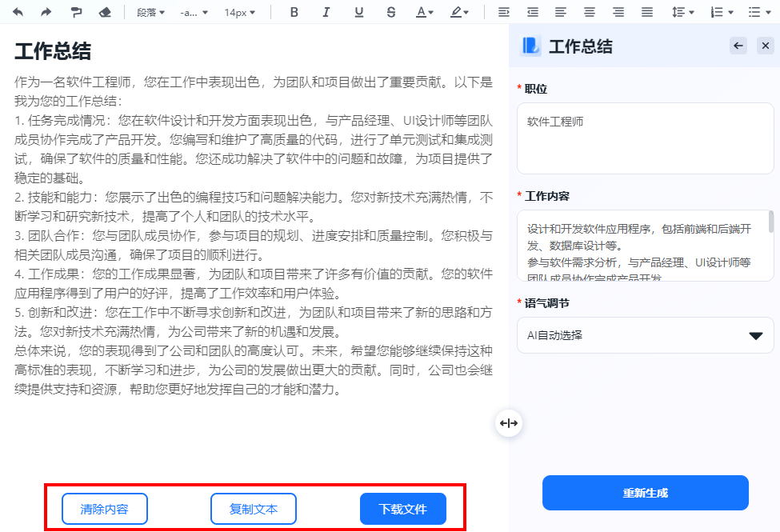Toggle bold formatting

[x=294, y=12]
